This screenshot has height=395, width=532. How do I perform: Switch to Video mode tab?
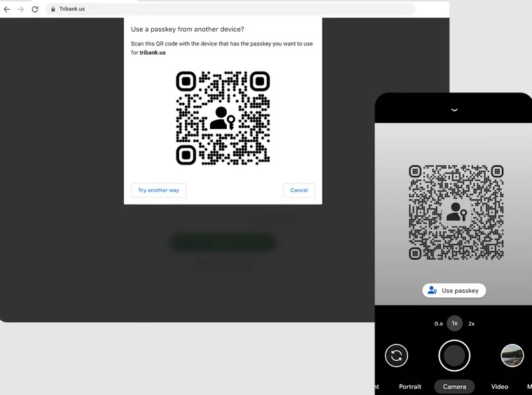(x=499, y=387)
